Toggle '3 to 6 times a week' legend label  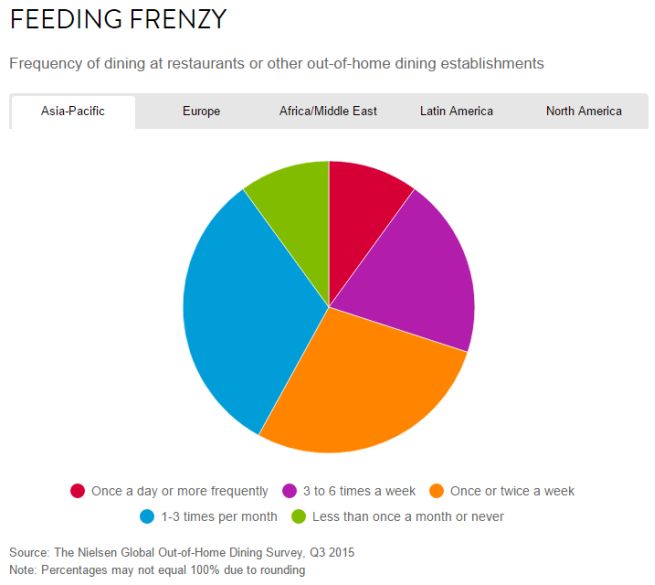click(x=361, y=491)
